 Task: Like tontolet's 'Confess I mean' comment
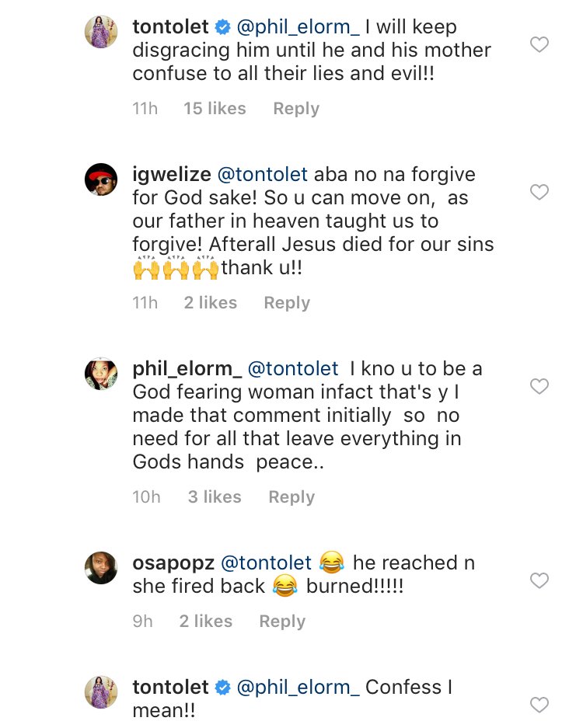[539, 705]
